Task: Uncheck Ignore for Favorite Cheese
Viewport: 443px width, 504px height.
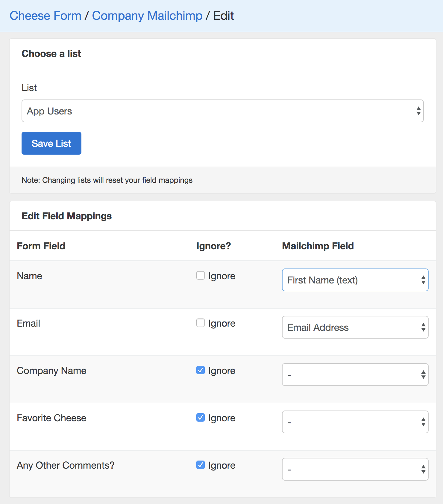Action: coord(201,417)
